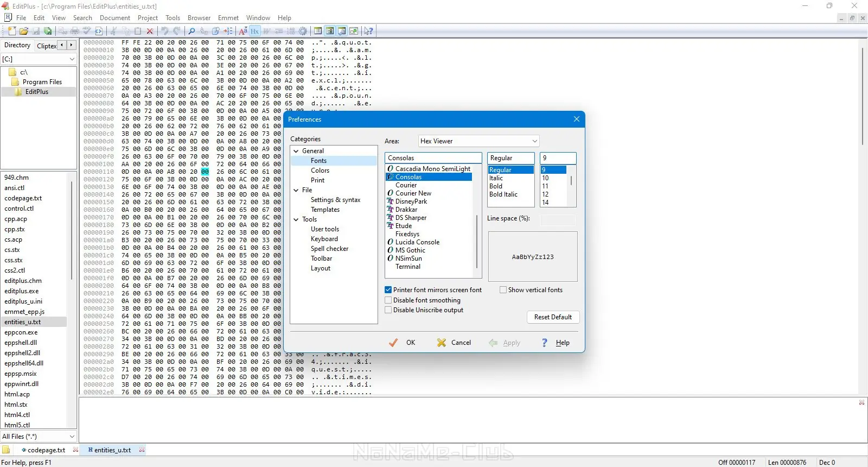The width and height of the screenshot is (868, 467).
Task: Click the Paste clipboard toolbar icon
Action: coord(138,31)
